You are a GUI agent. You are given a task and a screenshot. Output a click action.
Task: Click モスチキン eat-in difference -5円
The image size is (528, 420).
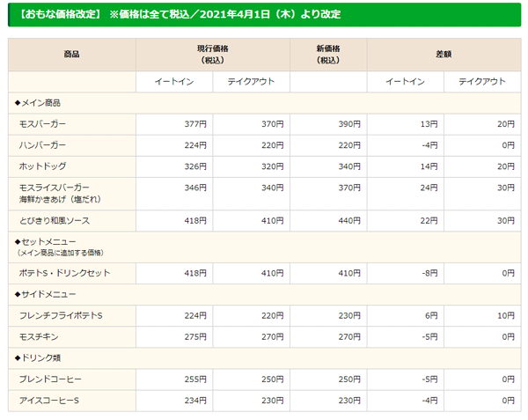429,337
